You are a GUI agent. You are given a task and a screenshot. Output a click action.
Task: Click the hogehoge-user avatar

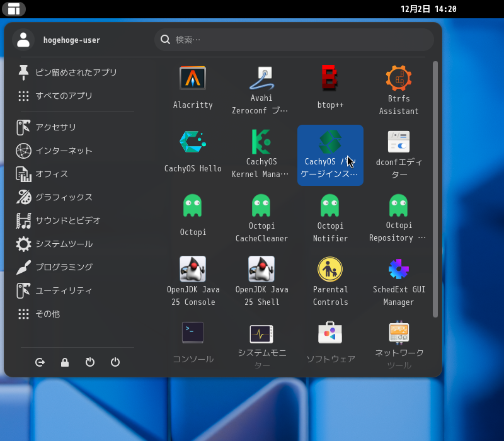click(23, 40)
